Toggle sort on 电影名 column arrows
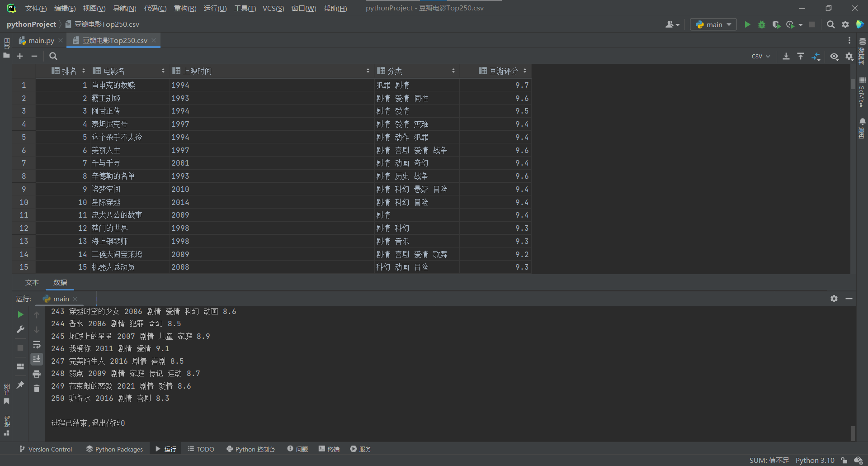868x466 pixels. point(163,71)
